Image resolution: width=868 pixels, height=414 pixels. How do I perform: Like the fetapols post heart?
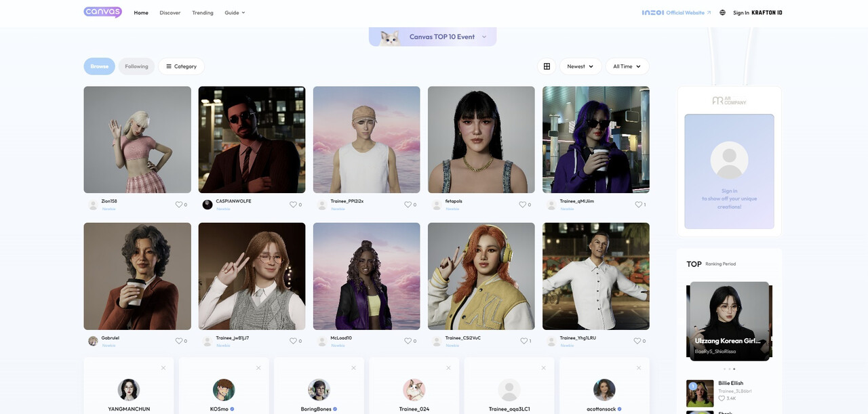coord(522,205)
